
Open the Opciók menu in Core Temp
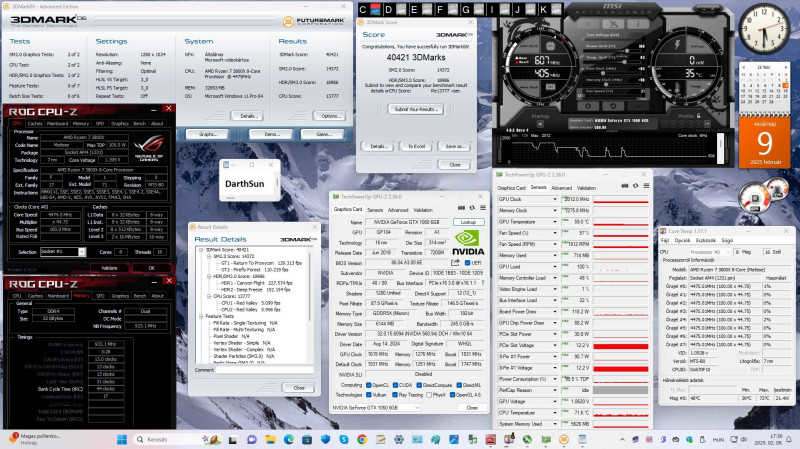click(x=682, y=240)
